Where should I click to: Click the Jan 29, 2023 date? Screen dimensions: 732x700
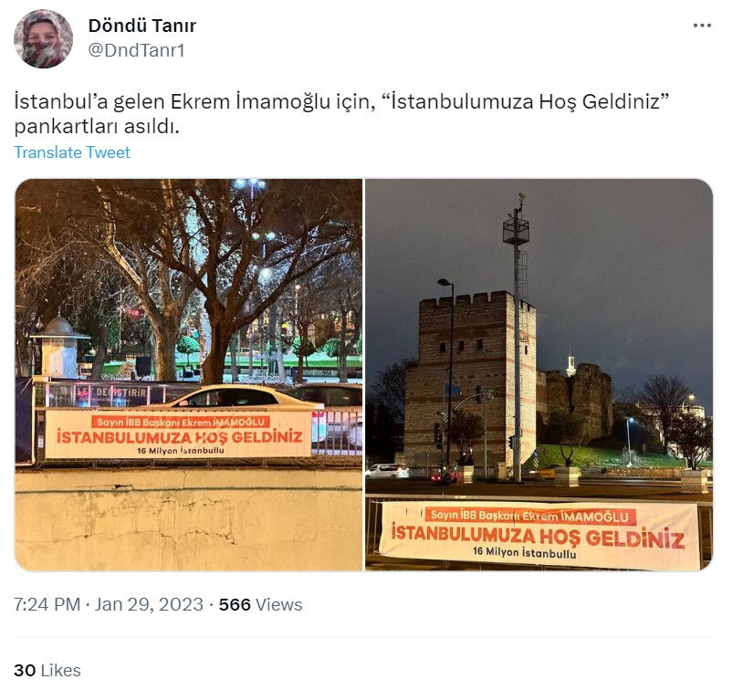point(149,604)
